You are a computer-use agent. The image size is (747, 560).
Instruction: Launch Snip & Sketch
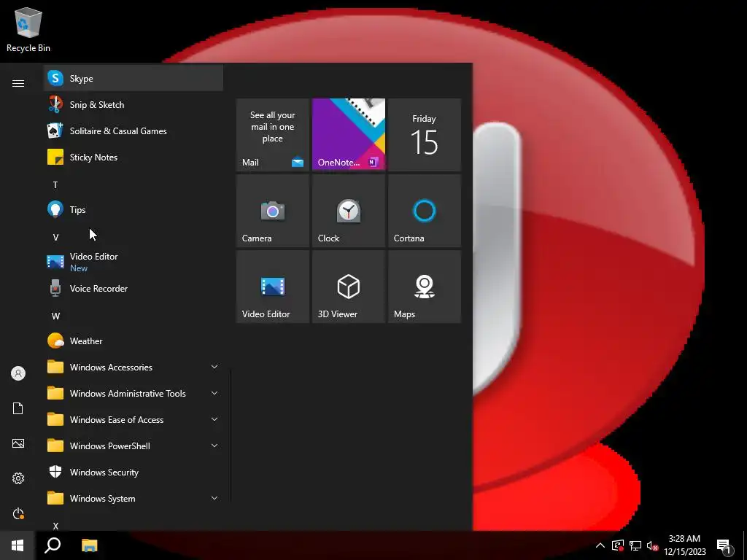point(133,104)
